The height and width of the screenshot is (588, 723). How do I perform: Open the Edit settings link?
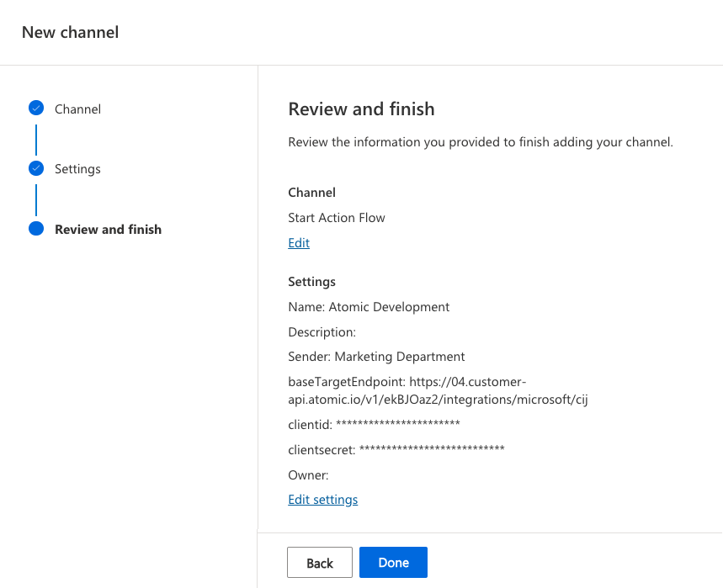322,500
